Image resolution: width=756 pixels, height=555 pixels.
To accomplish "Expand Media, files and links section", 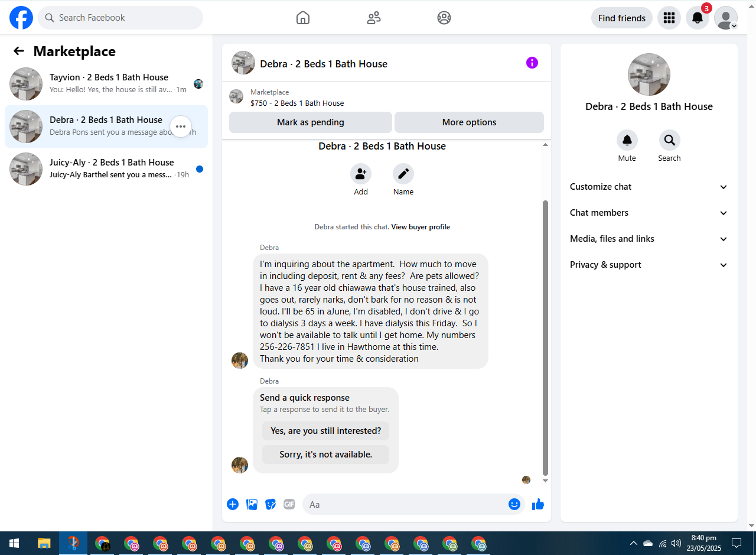I will tap(649, 239).
